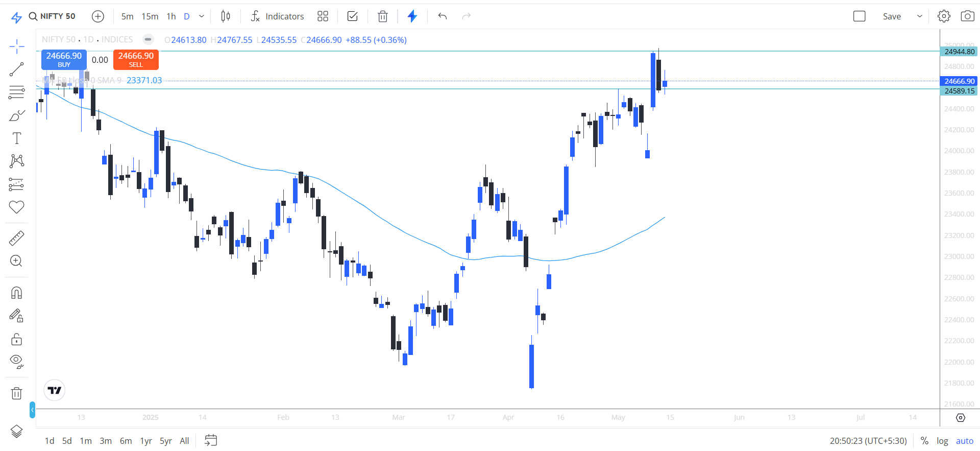
Task: Expand the timeframe dropdown arrow
Action: 202,16
